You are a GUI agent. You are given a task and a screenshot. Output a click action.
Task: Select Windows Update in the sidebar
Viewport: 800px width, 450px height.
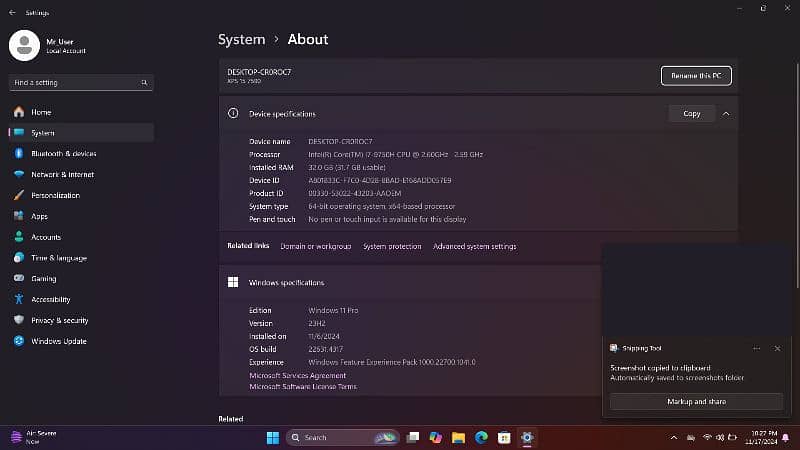click(58, 341)
